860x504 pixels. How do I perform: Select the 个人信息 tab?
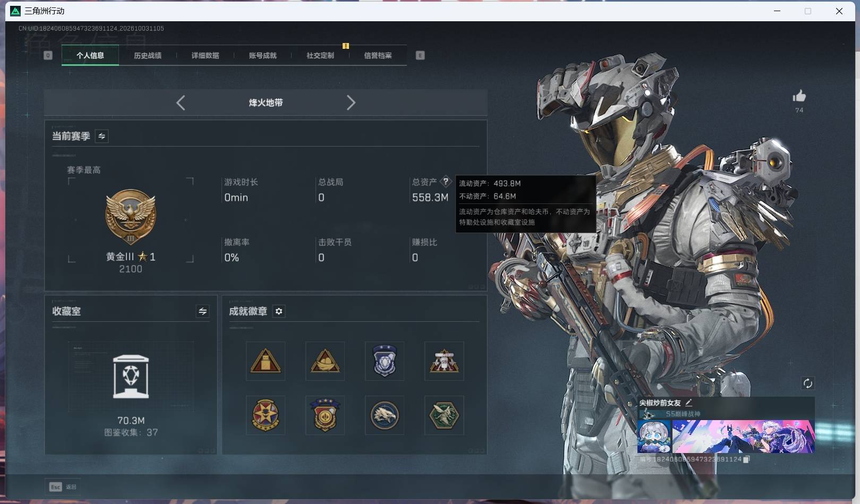[x=90, y=55]
